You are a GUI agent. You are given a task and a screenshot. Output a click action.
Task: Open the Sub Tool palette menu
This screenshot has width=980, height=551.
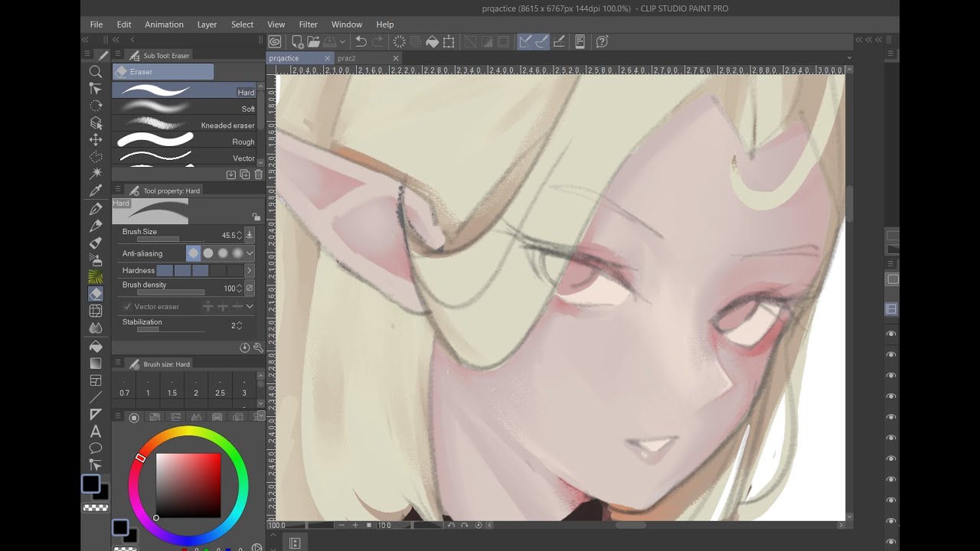pos(118,55)
